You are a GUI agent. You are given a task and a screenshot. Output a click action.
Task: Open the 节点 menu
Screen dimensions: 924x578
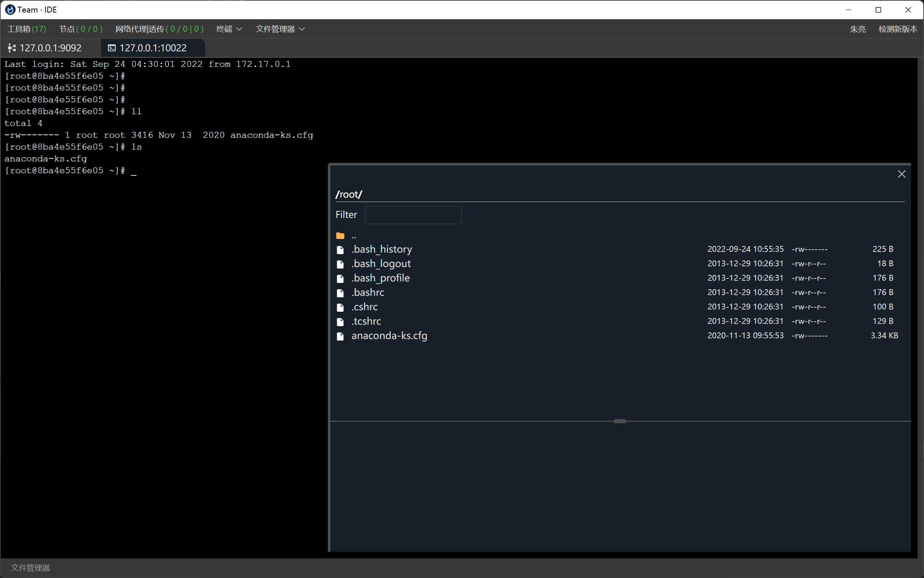point(81,29)
